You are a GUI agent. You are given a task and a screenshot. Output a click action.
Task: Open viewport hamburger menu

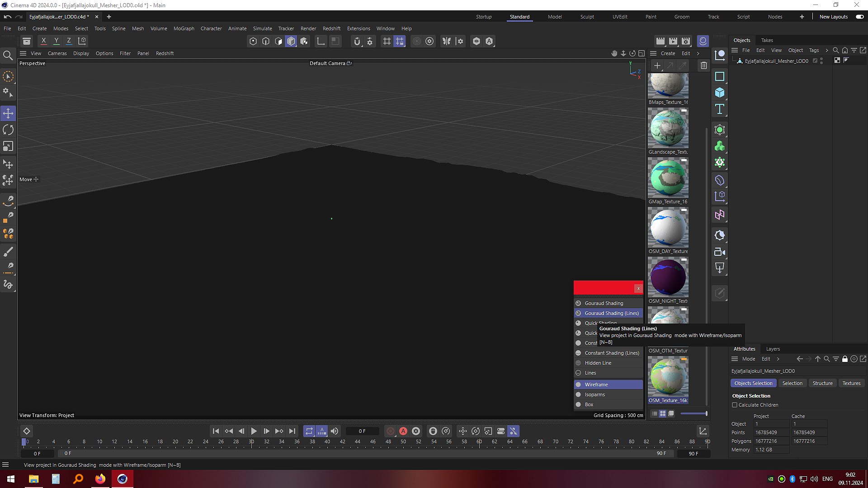[23, 53]
